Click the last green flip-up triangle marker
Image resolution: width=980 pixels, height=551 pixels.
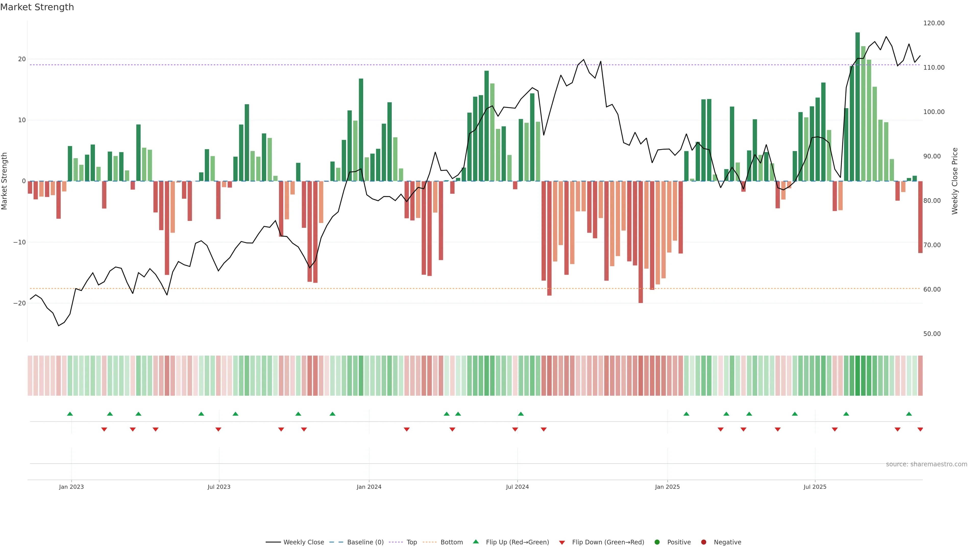(909, 414)
